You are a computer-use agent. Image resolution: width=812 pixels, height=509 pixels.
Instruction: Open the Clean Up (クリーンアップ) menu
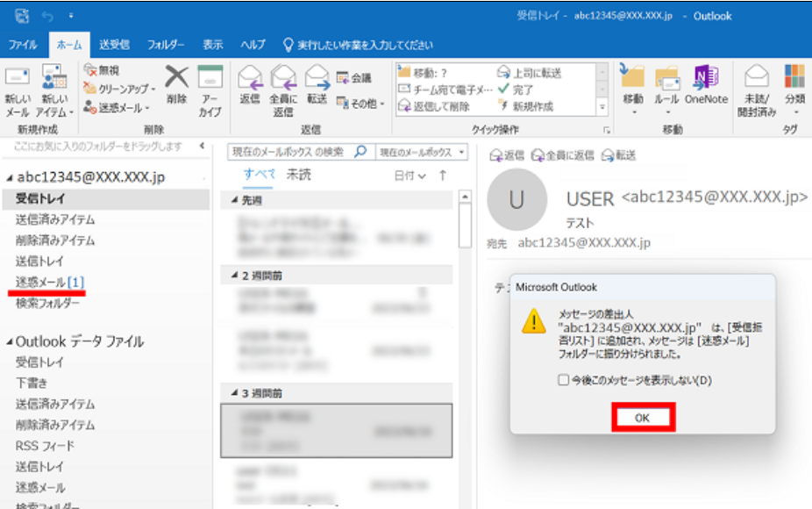pyautogui.click(x=120, y=90)
